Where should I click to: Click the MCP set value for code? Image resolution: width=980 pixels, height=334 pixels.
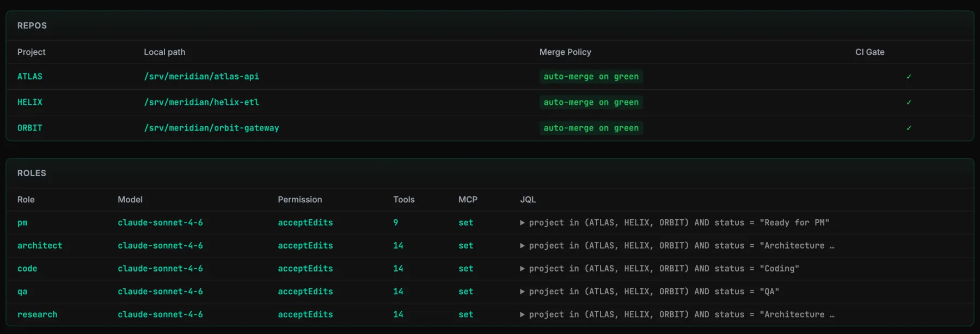(466, 268)
